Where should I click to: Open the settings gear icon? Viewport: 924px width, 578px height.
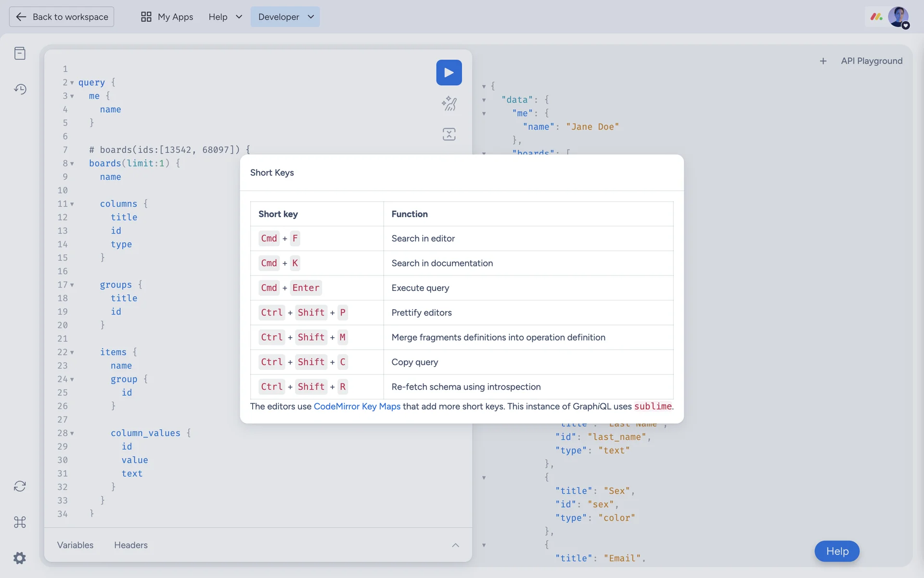click(x=20, y=558)
